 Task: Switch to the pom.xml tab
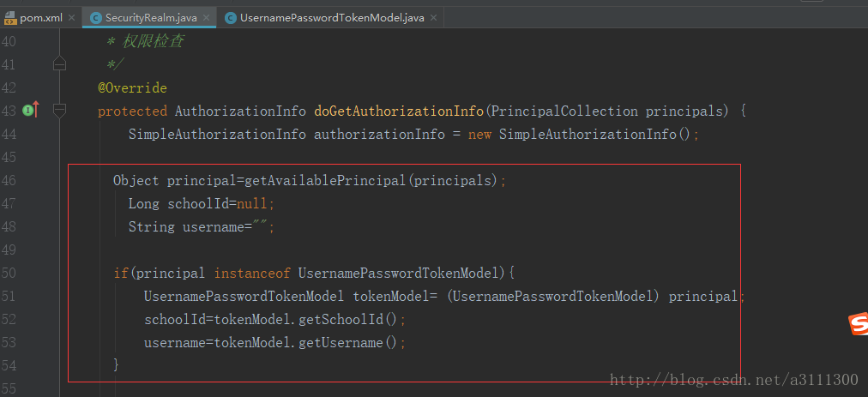click(x=39, y=18)
